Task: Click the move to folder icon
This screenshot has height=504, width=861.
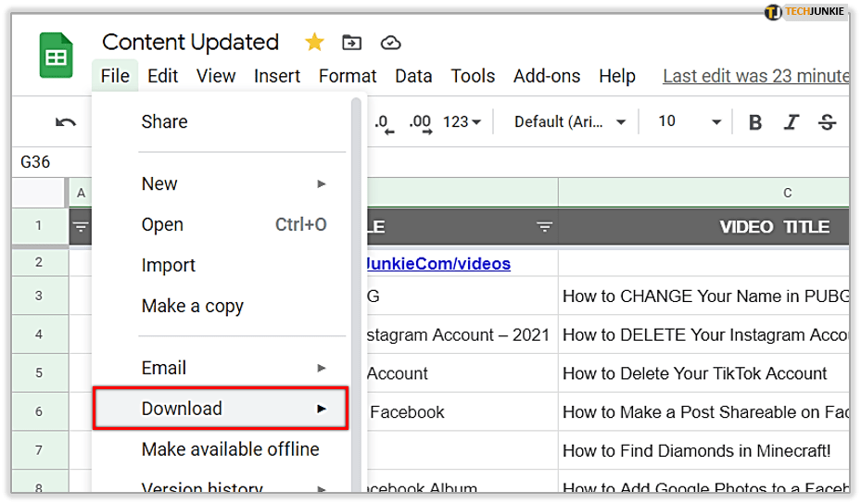Action: [x=351, y=43]
